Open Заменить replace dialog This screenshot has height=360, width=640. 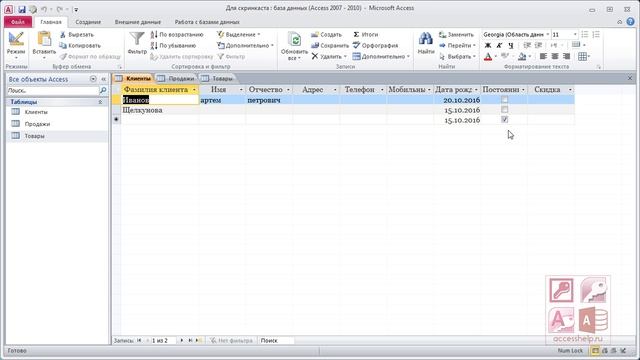456,35
